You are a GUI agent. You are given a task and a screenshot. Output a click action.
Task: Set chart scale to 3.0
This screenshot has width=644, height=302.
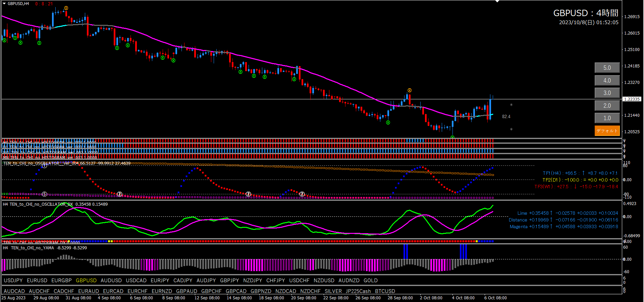click(x=607, y=93)
